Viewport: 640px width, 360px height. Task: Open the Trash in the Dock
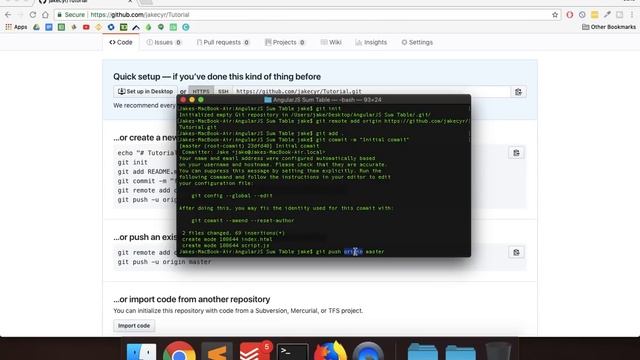(498, 351)
